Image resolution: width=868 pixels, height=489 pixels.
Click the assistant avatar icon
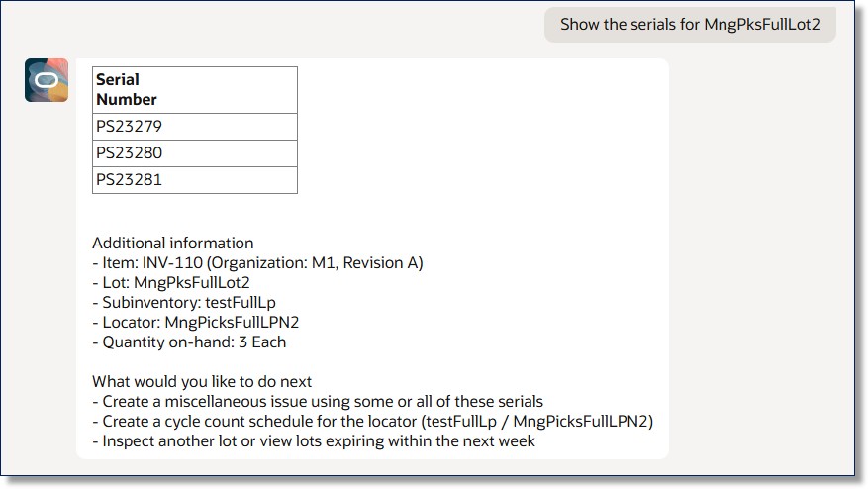click(x=47, y=80)
